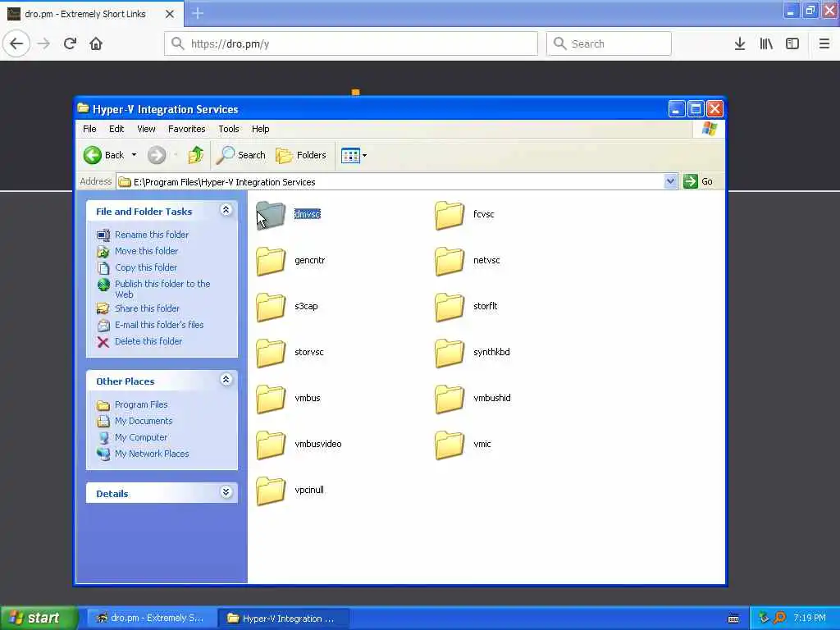
Task: Click the taskbar clock 7:19 PM
Action: pyautogui.click(x=810, y=619)
